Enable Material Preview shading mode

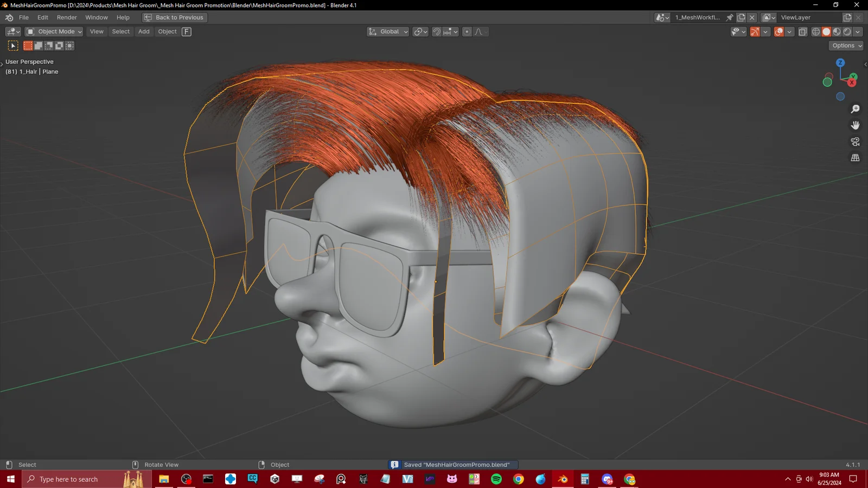(x=836, y=31)
